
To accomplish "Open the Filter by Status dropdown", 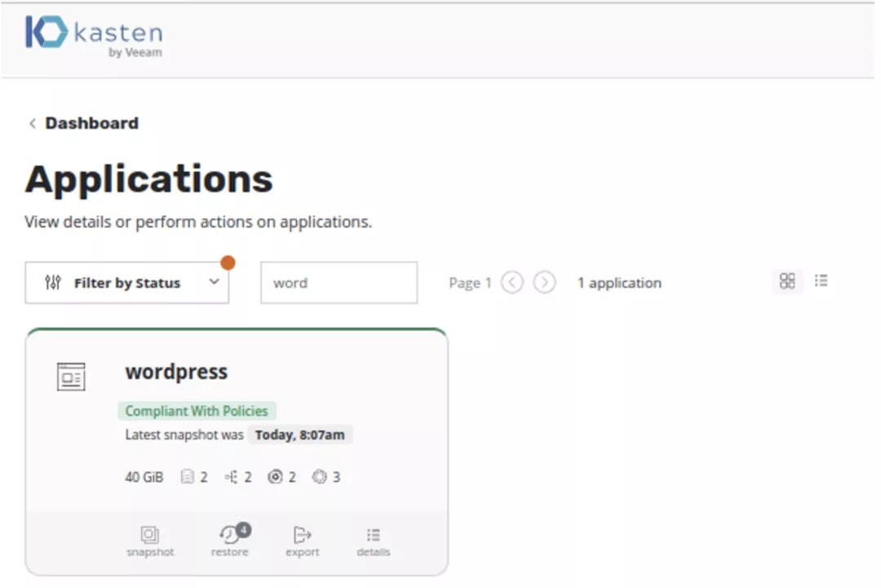I will point(126,283).
